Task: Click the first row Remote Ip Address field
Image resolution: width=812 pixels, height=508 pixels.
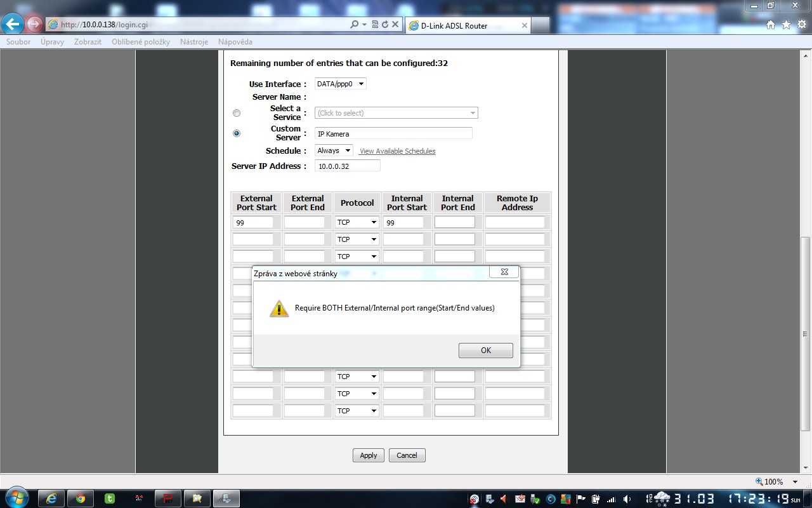Action: point(515,222)
